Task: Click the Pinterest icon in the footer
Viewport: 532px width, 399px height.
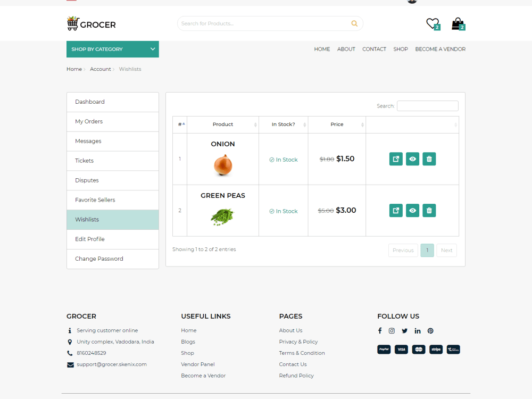Action: [x=430, y=330]
